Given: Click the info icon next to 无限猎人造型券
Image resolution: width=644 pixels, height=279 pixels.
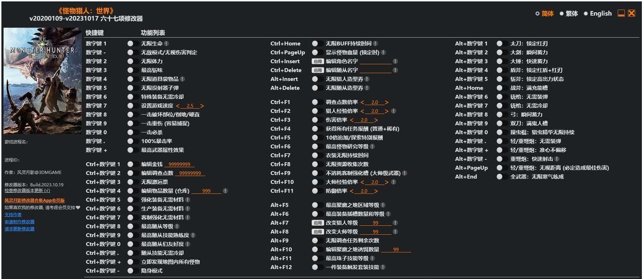Looking at the screenshot, I should [367, 79].
